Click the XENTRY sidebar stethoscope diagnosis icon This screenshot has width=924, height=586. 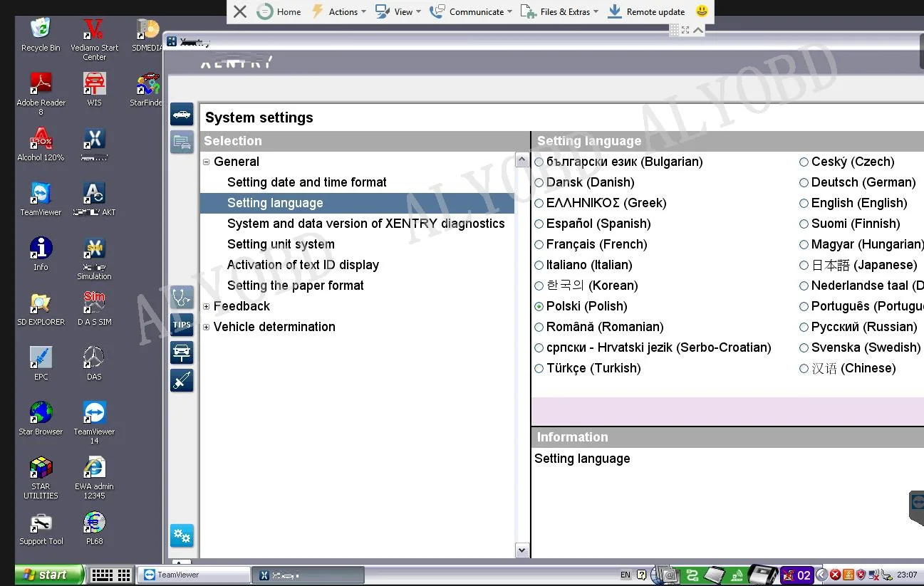tap(182, 297)
